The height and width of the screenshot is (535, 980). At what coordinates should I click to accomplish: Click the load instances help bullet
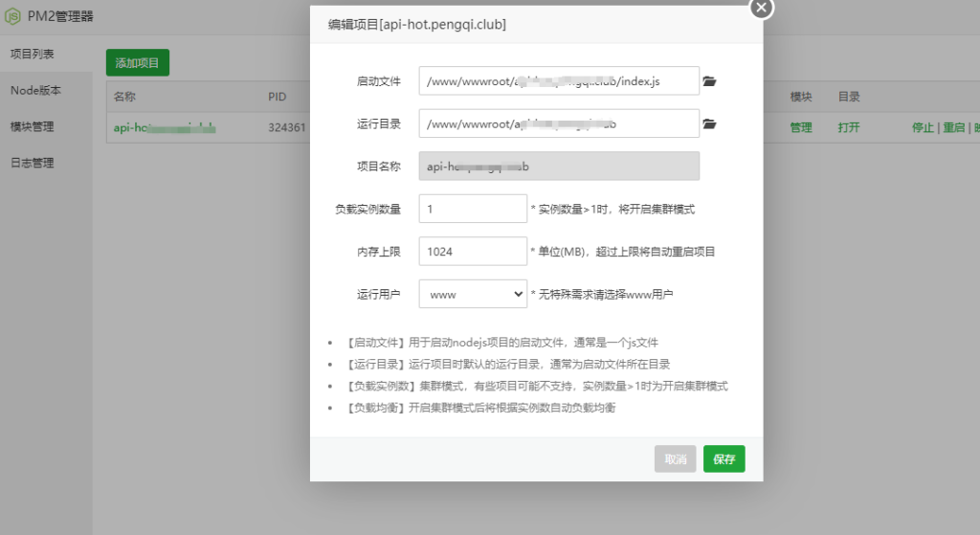537,387
